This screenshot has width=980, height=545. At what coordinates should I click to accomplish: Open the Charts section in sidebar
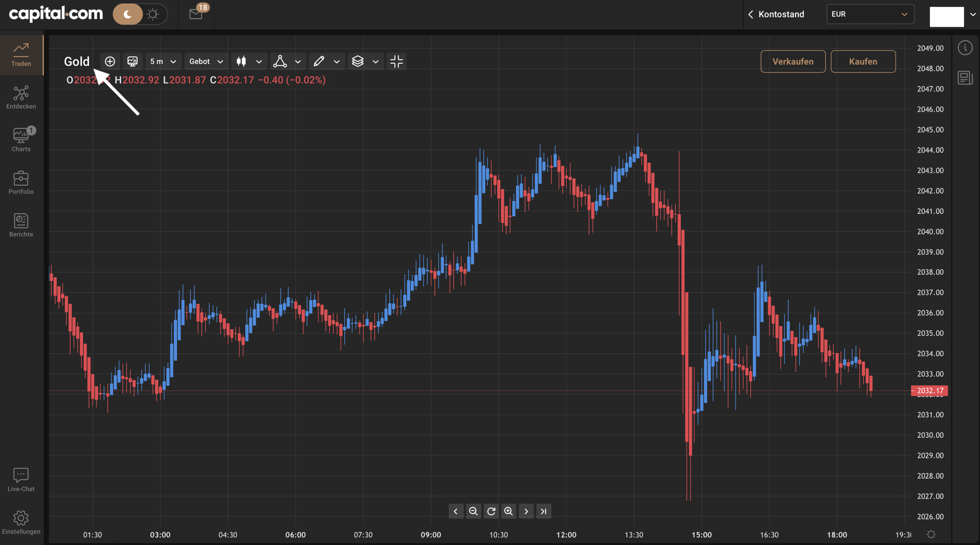pyautogui.click(x=21, y=140)
